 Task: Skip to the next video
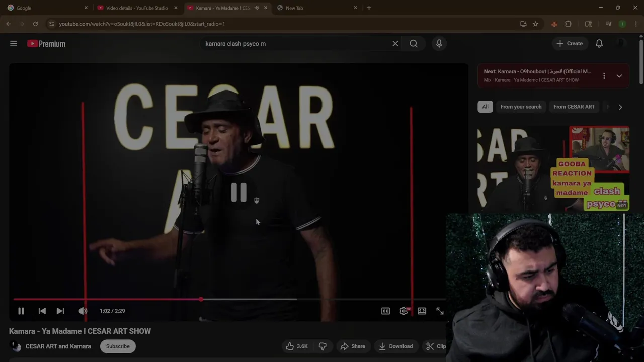click(60, 311)
